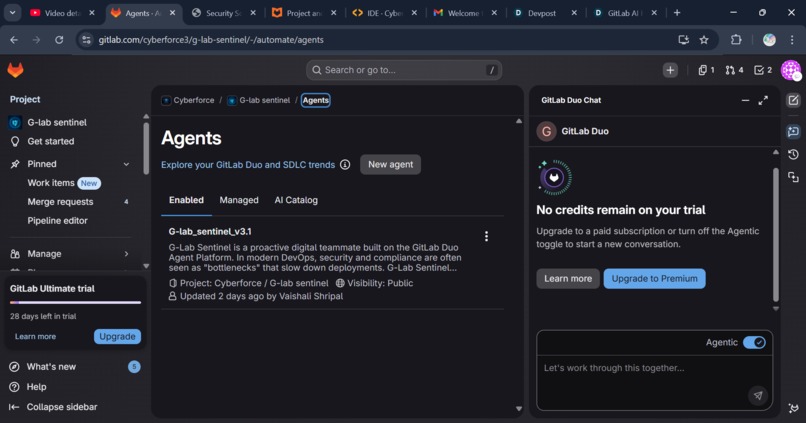The width and height of the screenshot is (806, 423).
Task: Click the send message paper plane icon
Action: 758,395
